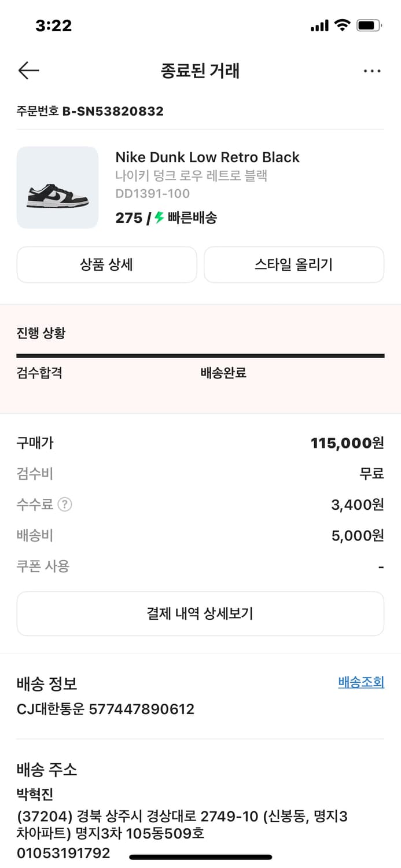The image size is (401, 868).
Task: Tap the 배송완료 progress step
Action: pyautogui.click(x=223, y=373)
